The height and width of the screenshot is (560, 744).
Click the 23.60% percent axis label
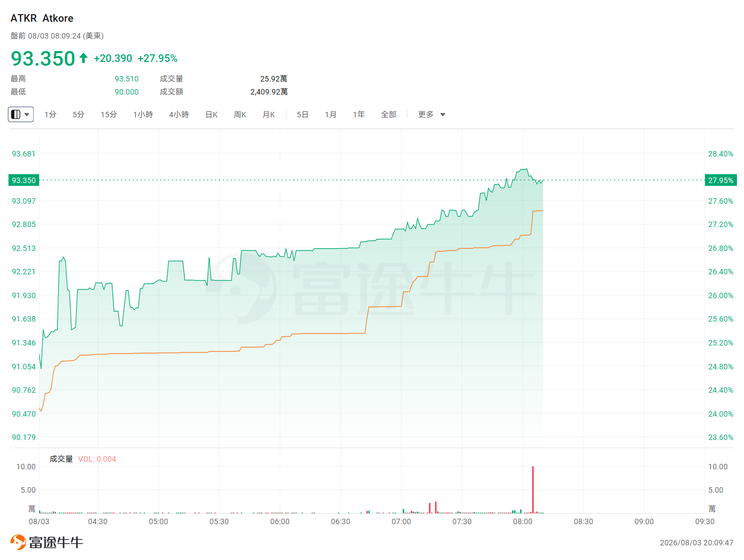[721, 437]
